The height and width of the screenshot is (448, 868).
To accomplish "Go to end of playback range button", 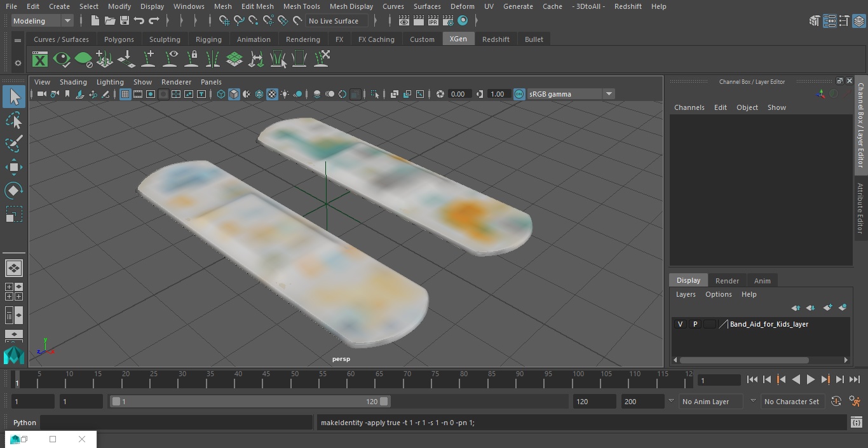I will (x=855, y=379).
